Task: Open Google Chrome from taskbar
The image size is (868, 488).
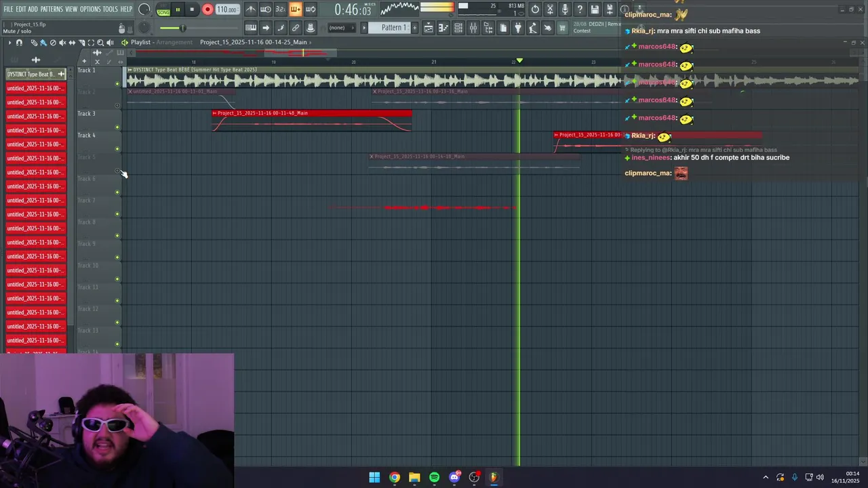Action: click(394, 477)
